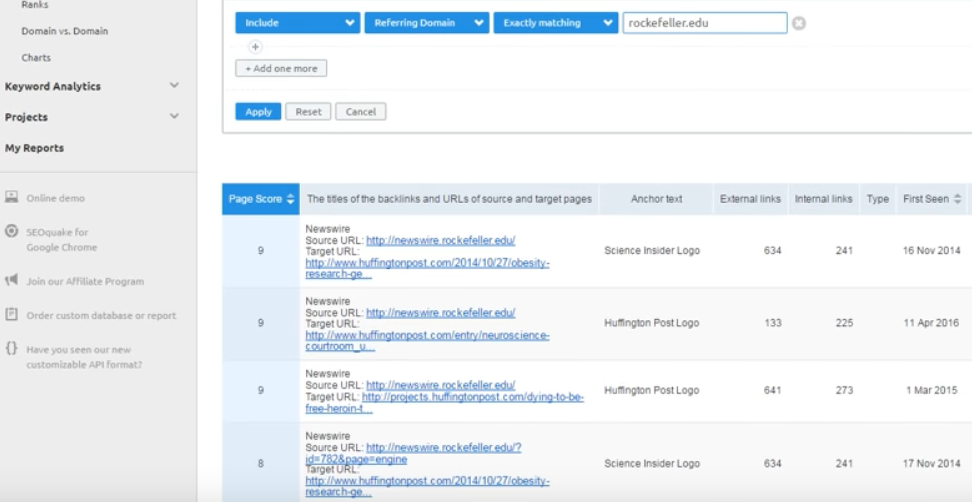The height and width of the screenshot is (502, 972).
Task: Select the 641 external links value
Action: coord(772,390)
